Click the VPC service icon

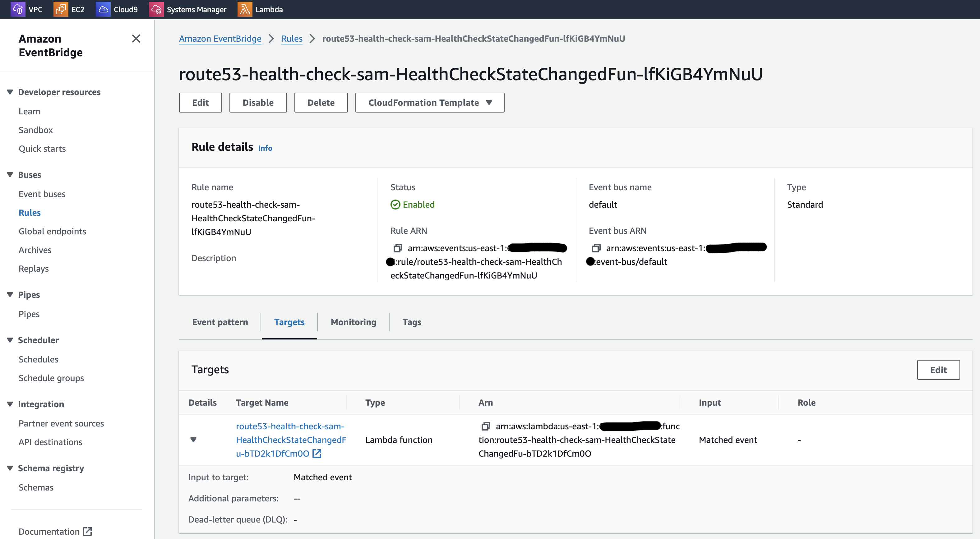click(x=17, y=9)
